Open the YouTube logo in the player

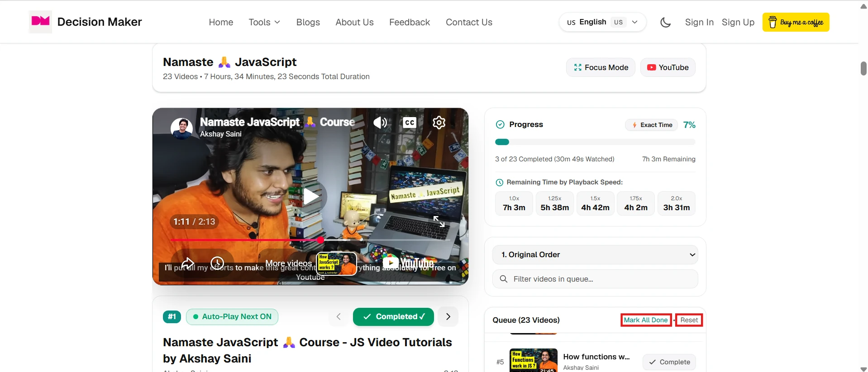pos(408,263)
